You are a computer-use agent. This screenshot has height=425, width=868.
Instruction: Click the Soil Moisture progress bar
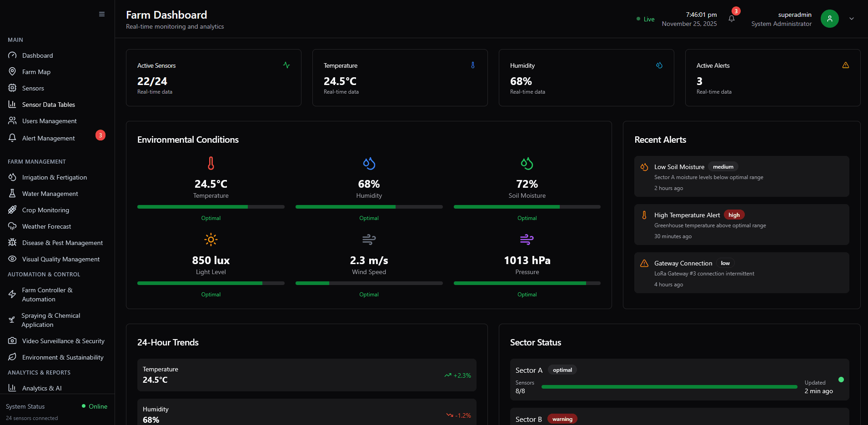(x=527, y=207)
